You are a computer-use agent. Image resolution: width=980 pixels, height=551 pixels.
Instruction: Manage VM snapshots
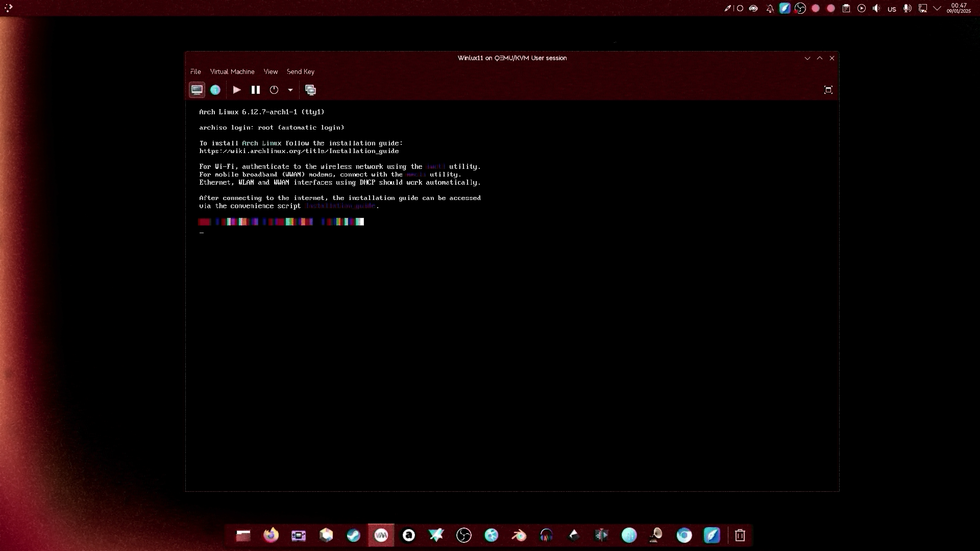(x=310, y=90)
